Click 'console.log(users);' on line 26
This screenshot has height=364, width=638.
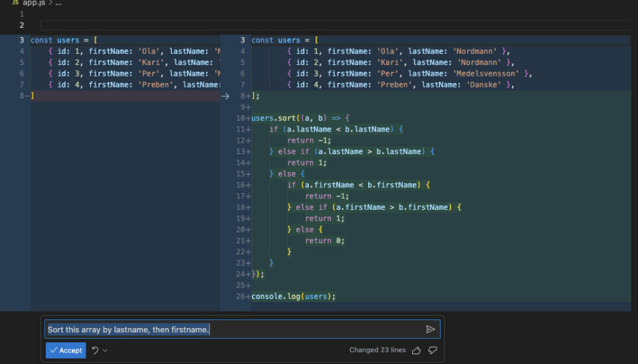[x=293, y=296]
